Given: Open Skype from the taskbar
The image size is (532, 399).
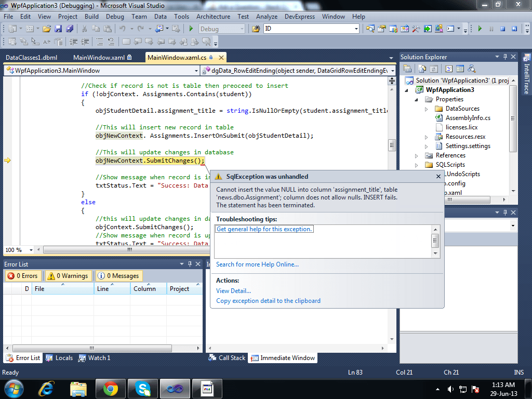Looking at the screenshot, I should [x=143, y=389].
